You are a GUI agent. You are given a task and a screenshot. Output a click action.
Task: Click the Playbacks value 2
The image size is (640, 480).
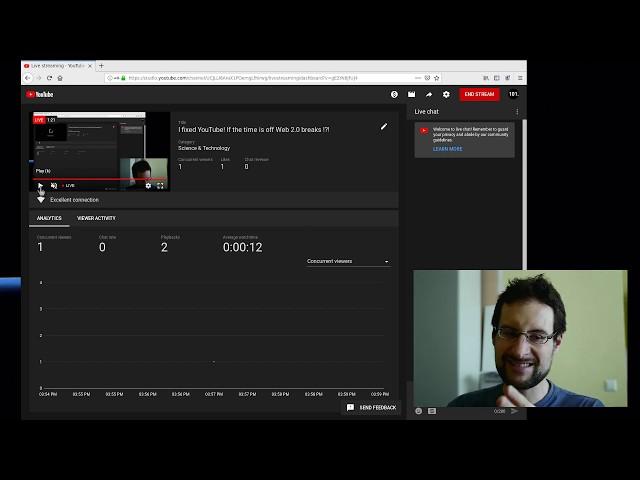[164, 247]
